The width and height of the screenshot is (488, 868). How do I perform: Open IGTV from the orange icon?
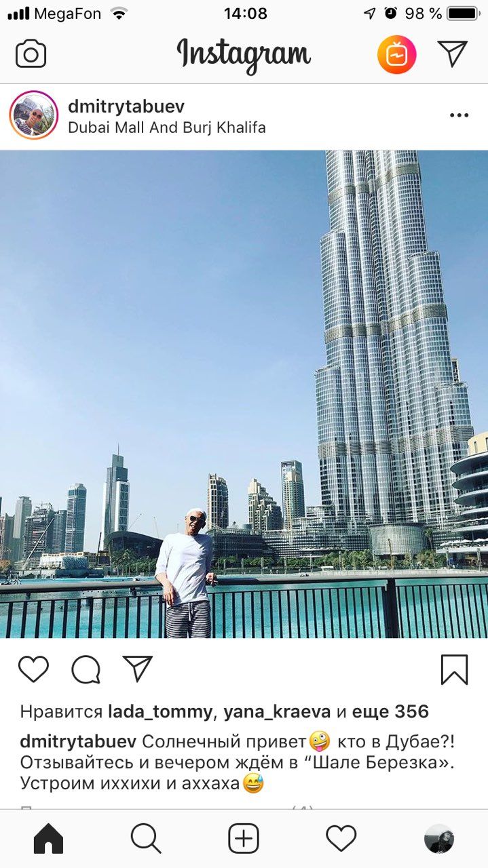pos(397,54)
